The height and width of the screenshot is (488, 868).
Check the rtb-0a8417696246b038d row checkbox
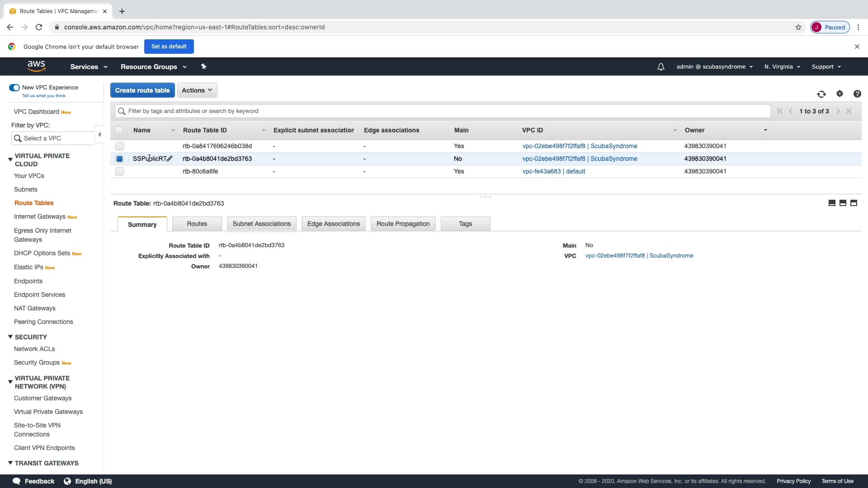coord(119,146)
